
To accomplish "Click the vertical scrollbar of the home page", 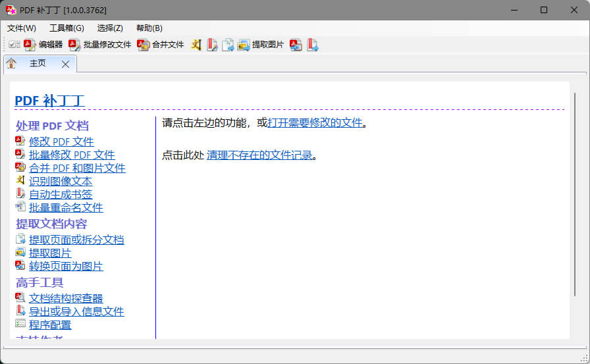I will click(575, 194).
